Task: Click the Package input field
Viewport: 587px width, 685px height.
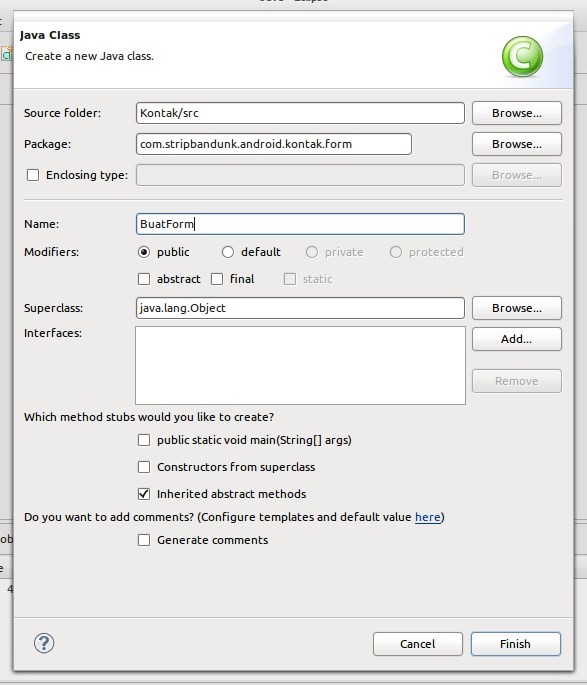Action: 274,144
